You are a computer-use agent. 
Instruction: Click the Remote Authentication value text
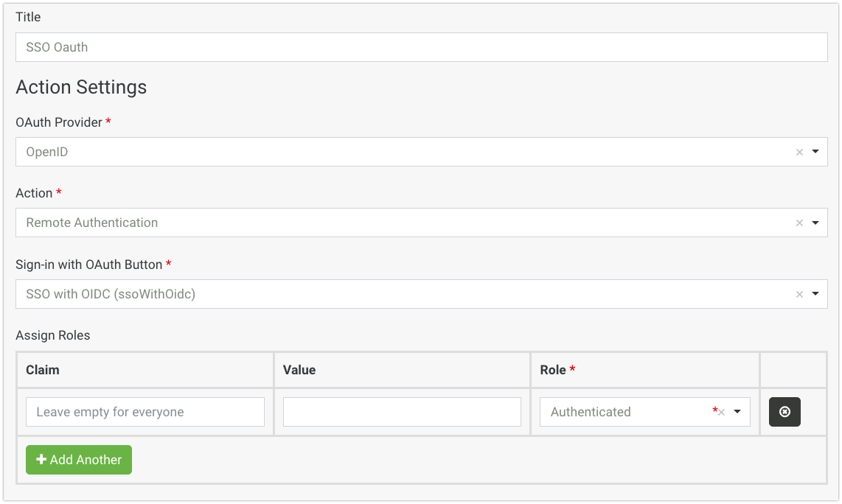[x=92, y=223]
